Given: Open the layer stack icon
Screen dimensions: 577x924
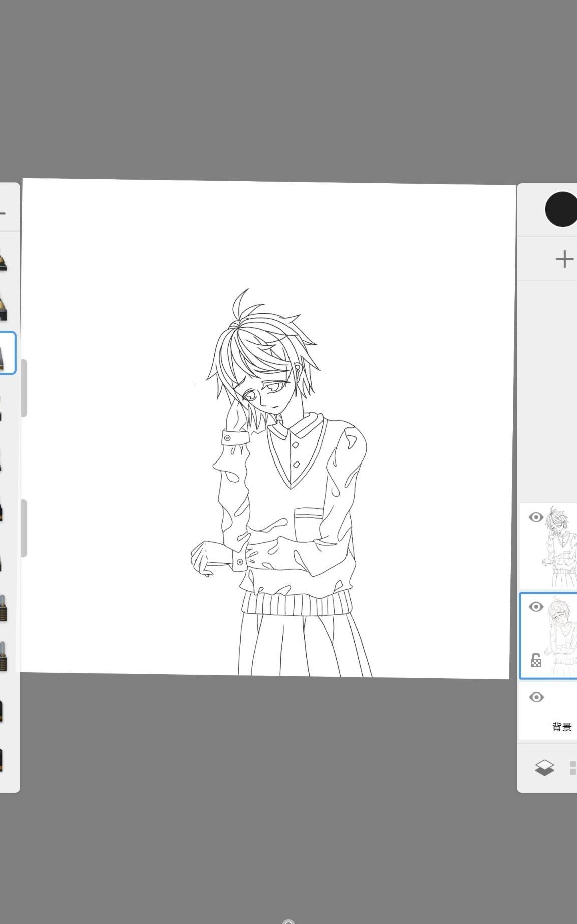Looking at the screenshot, I should [x=544, y=767].
